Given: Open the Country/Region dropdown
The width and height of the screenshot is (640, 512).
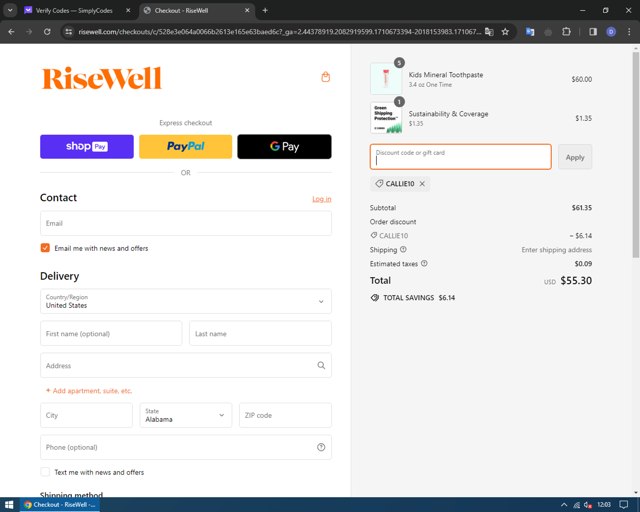Looking at the screenshot, I should (x=186, y=301).
